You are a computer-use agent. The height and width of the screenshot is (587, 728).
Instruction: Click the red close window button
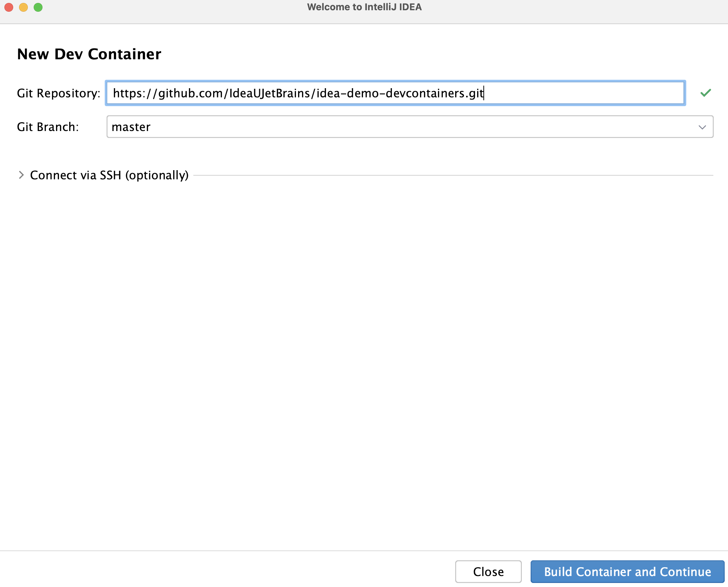[9, 7]
